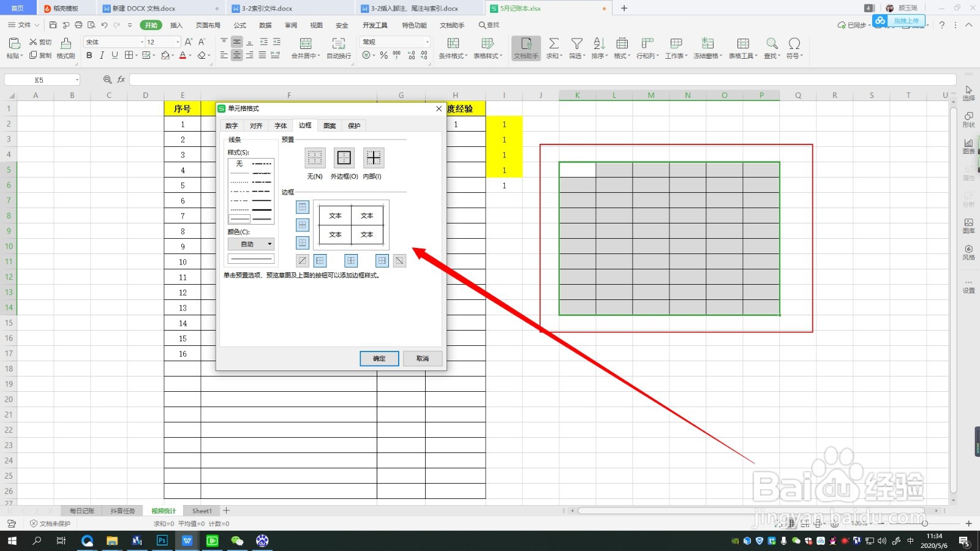Open the border color 自动 dropdown
This screenshot has width=980, height=551.
coord(251,244)
